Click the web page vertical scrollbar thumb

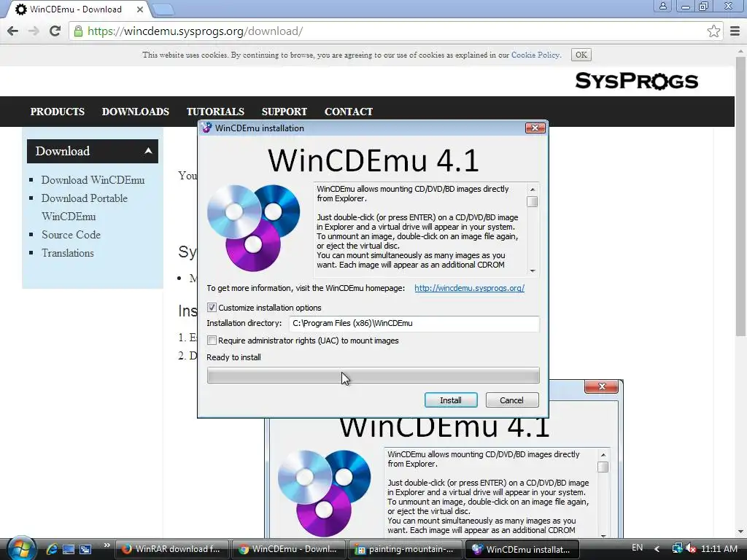tap(741, 196)
